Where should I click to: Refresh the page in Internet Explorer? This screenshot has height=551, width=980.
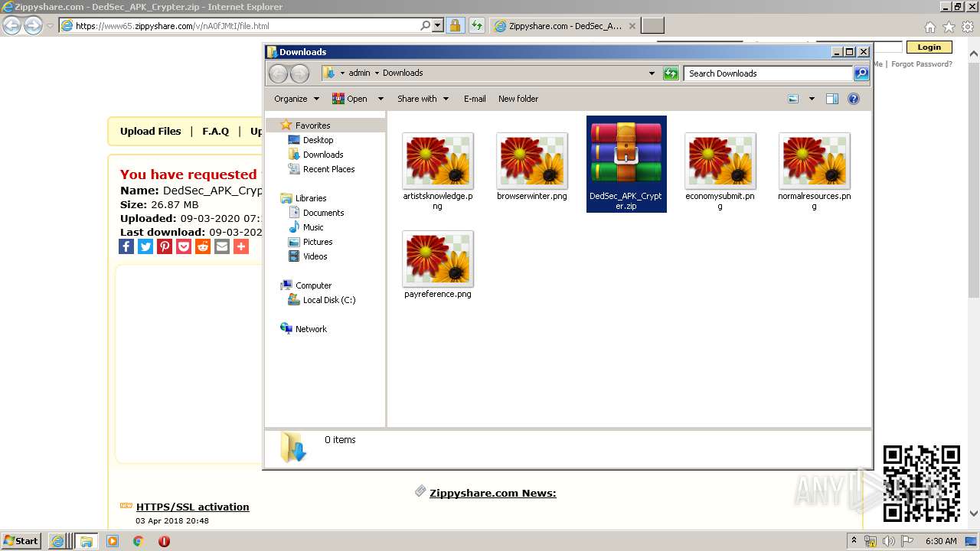tap(477, 25)
